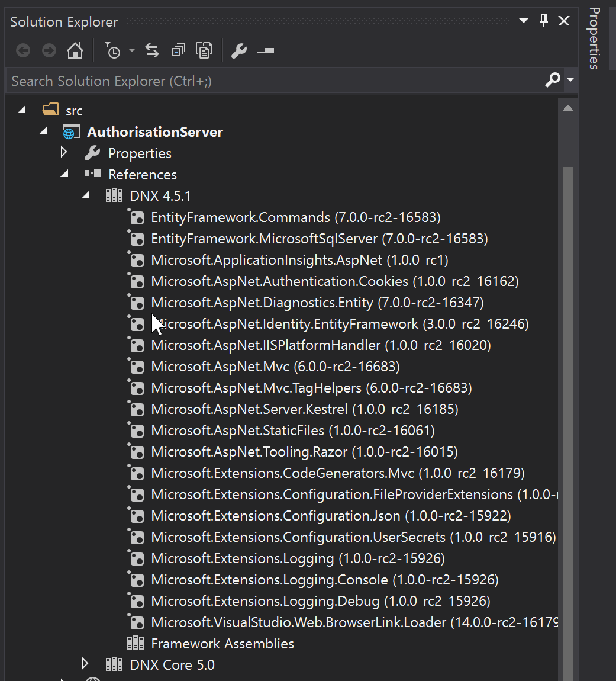The image size is (616, 681).
Task: Collapse the src folder node
Action: [x=22, y=110]
